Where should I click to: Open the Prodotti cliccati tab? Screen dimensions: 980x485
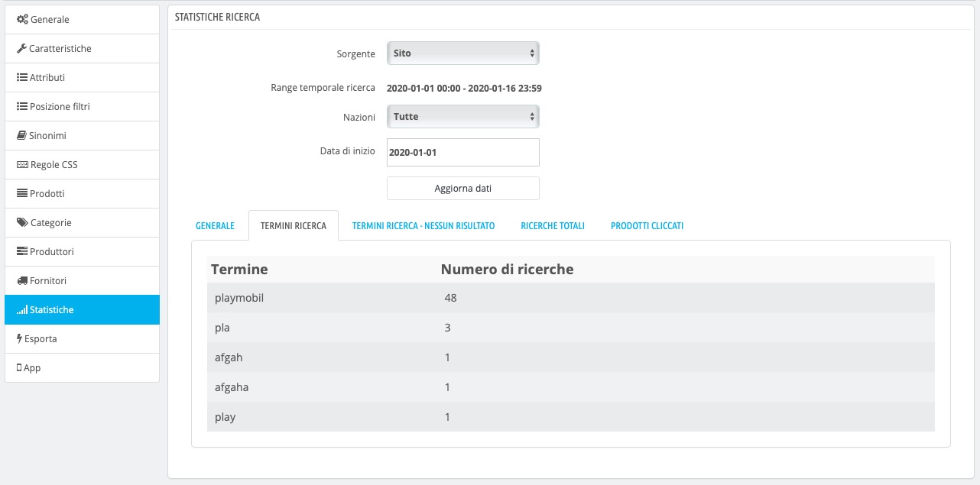(647, 226)
